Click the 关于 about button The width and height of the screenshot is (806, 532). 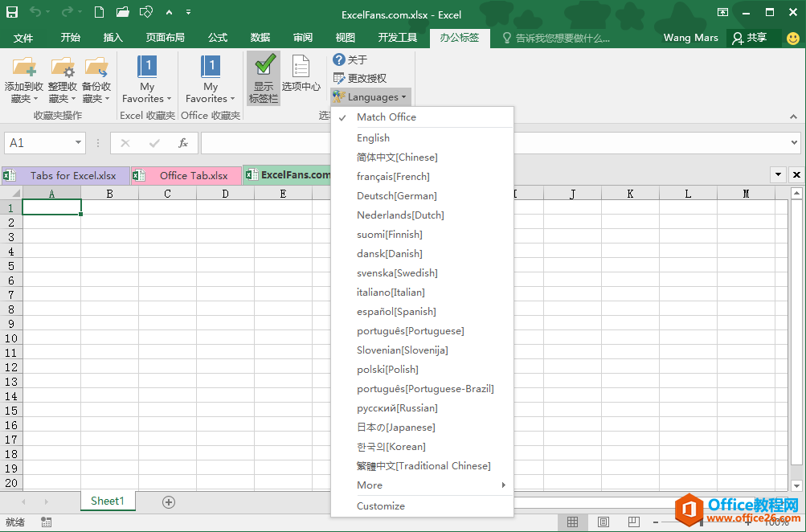[x=350, y=59]
